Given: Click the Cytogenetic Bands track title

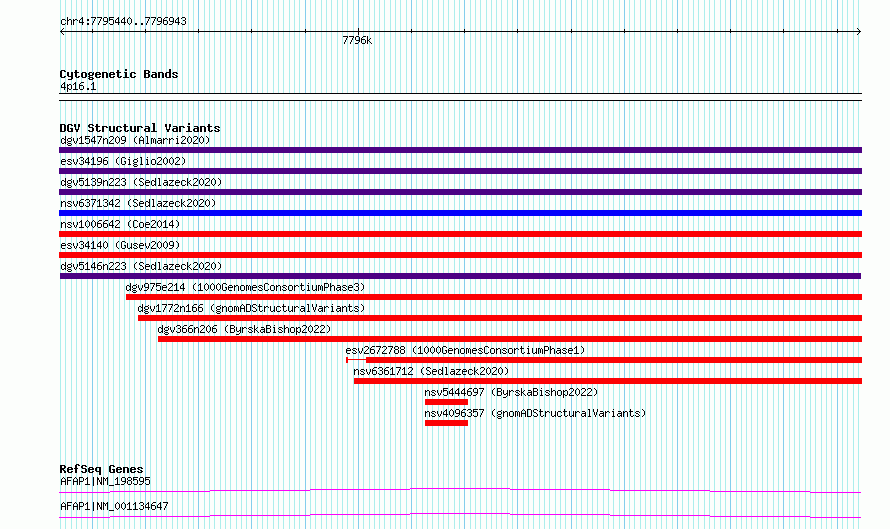Looking at the screenshot, I should (119, 74).
